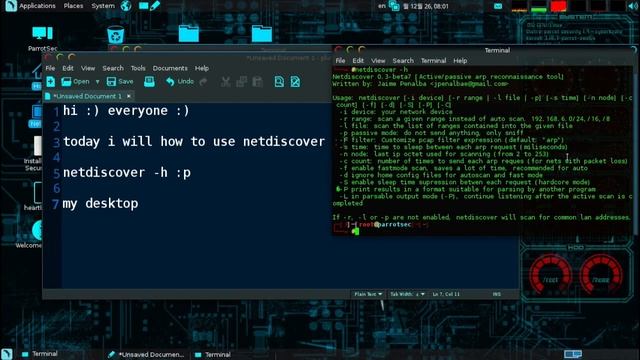
Task: Open the System menu in top panel
Action: point(103,6)
